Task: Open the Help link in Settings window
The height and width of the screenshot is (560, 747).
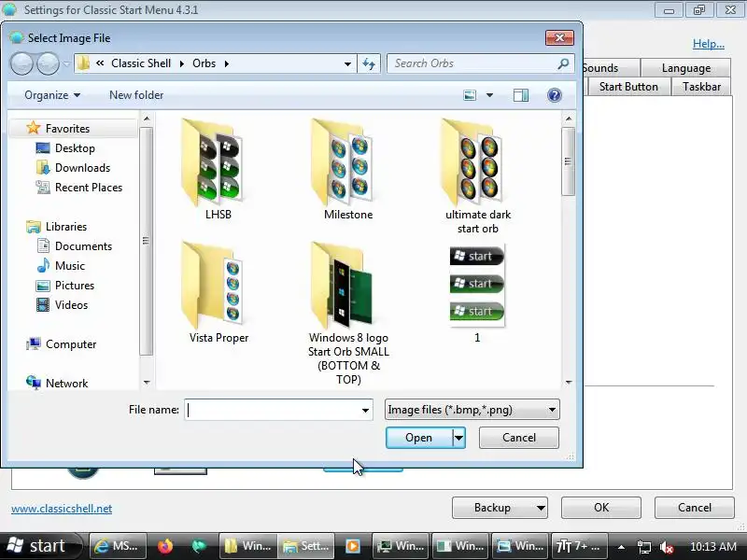Action: 709,44
